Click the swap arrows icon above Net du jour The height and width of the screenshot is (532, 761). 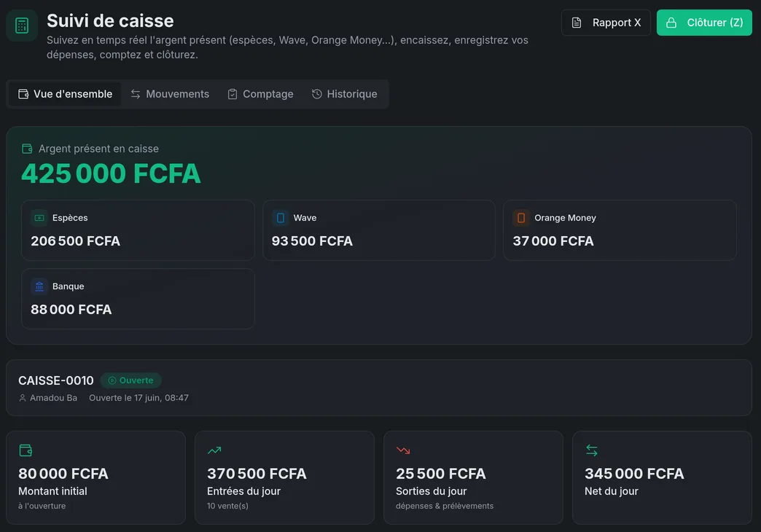tap(592, 450)
